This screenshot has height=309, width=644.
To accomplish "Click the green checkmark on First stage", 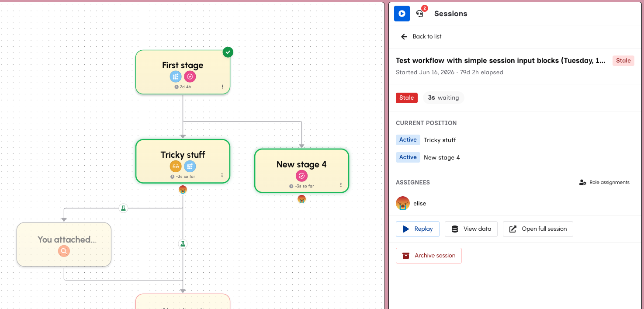I will click(x=228, y=52).
